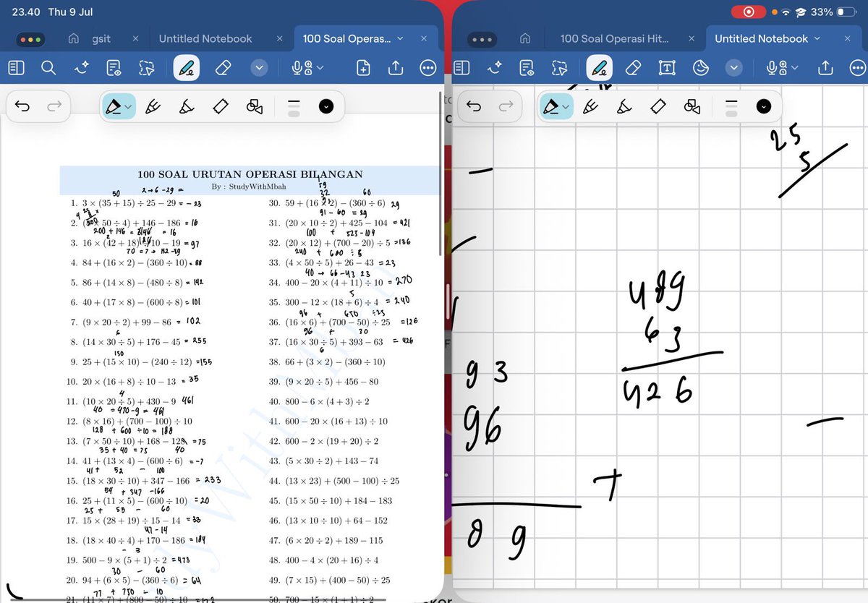Select the lasso tool in right window
Viewport: 868px width, 603px height.
click(560, 68)
